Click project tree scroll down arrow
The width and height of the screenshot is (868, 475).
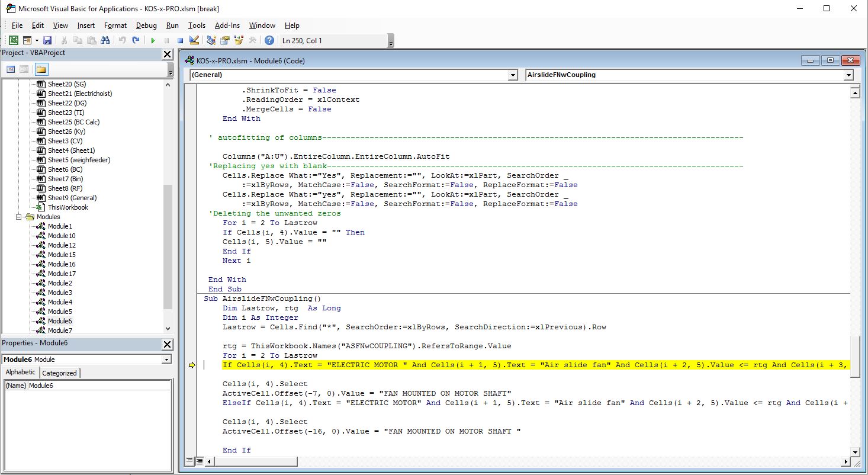click(168, 329)
